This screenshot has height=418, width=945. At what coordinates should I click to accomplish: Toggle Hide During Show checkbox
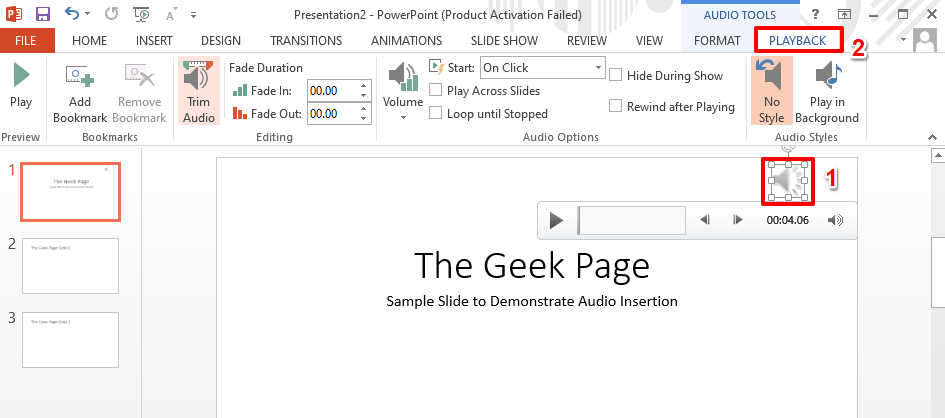click(x=616, y=75)
